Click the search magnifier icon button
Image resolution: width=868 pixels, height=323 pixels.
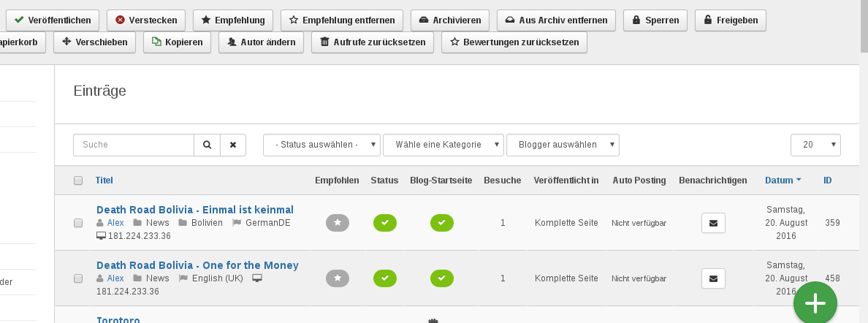point(207,145)
